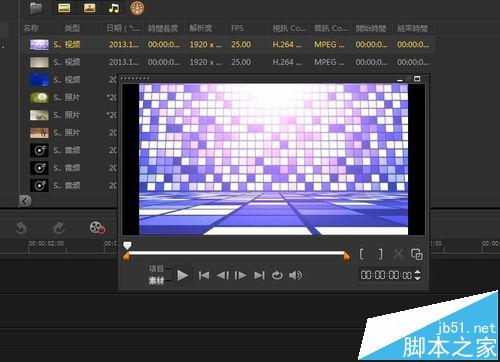Sort by the FPS column header

tap(237, 28)
